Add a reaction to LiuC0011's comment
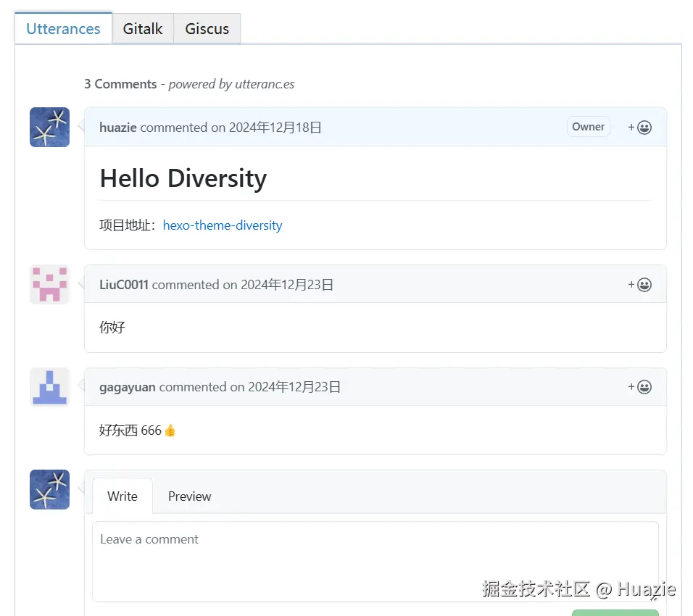This screenshot has height=616, width=693. click(x=639, y=285)
